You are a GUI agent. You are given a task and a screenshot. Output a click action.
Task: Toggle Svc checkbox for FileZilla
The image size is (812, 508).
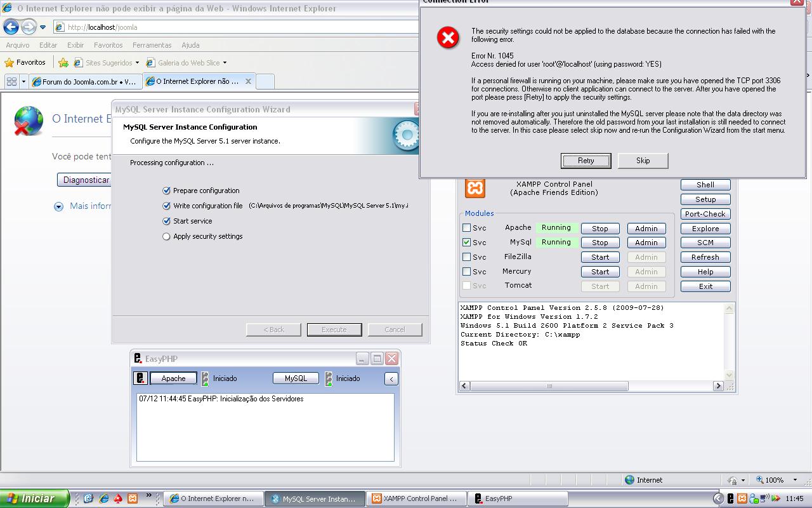point(467,257)
